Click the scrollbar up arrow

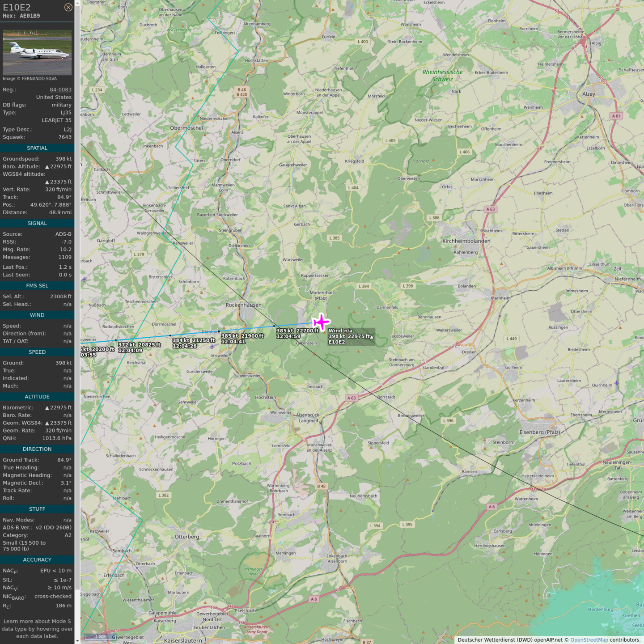click(77, 3)
